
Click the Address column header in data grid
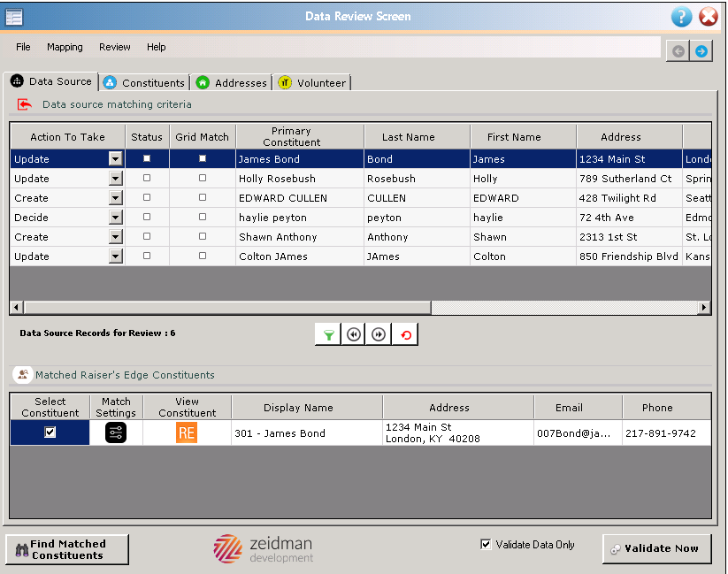tap(629, 136)
